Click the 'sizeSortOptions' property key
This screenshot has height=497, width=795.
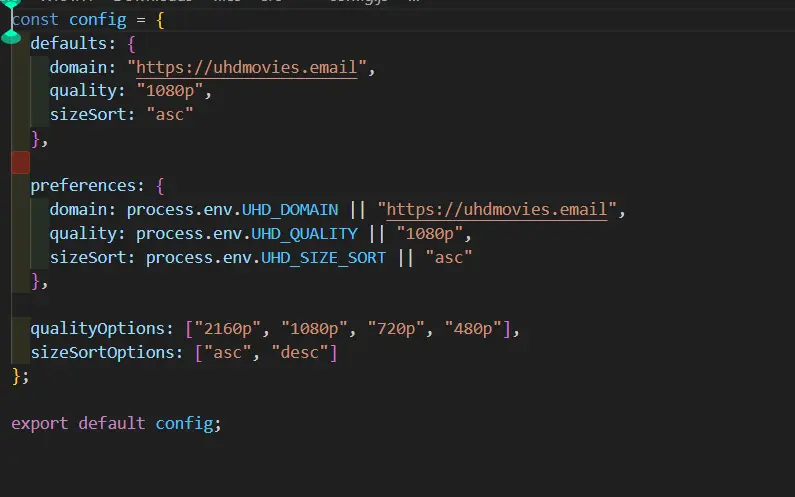pyautogui.click(x=103, y=352)
